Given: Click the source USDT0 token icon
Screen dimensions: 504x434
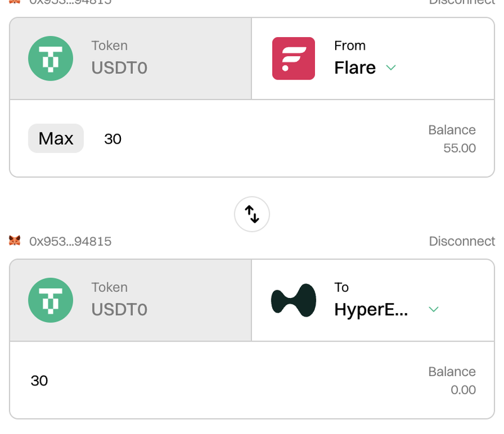Looking at the screenshot, I should pyautogui.click(x=50, y=59).
